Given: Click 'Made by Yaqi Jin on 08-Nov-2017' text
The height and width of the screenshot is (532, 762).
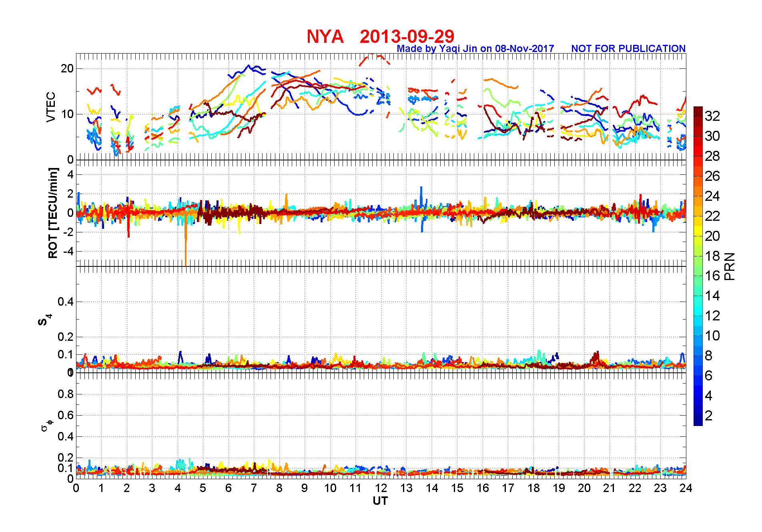Looking at the screenshot, I should click(475, 49).
